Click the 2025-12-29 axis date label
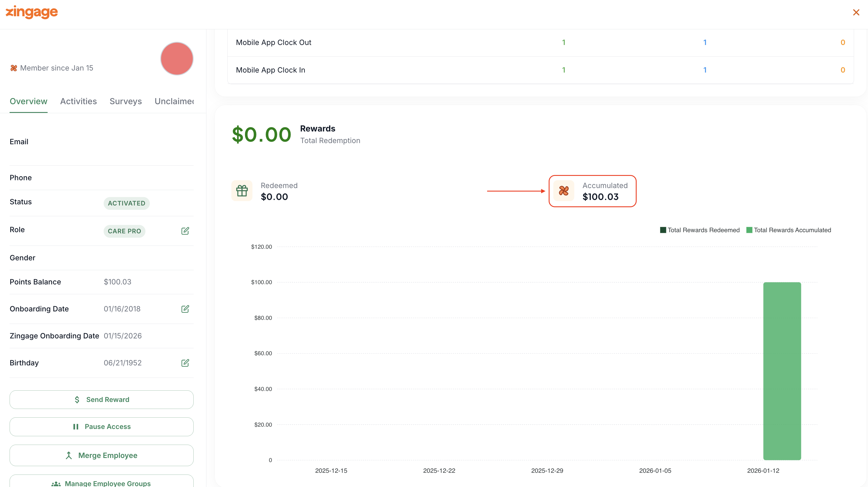 tap(547, 470)
